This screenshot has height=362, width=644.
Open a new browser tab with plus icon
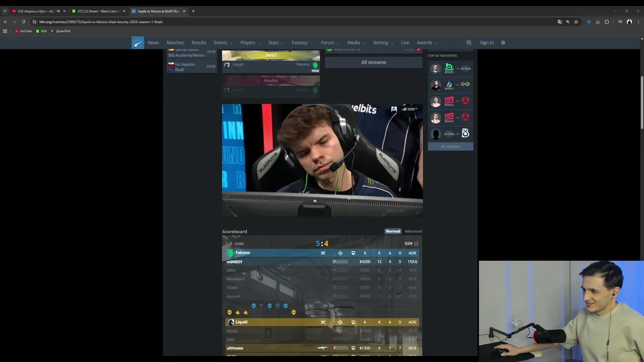[x=193, y=11]
